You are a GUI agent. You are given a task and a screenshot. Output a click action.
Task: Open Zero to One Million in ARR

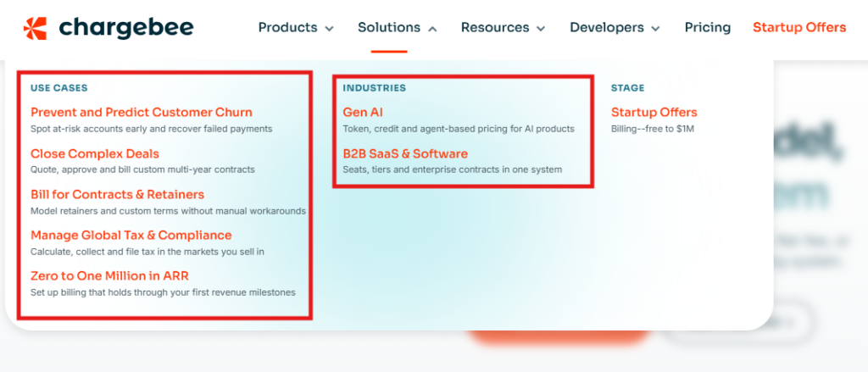[x=110, y=275]
